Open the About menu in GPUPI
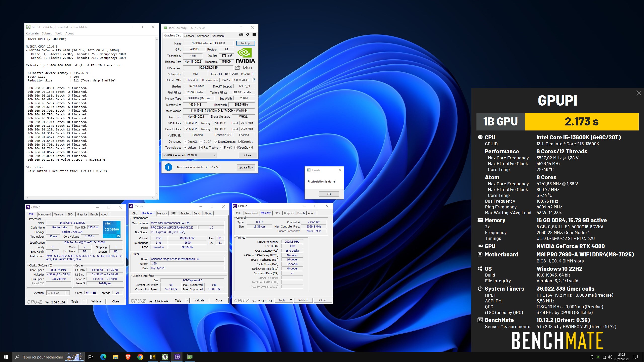This screenshot has width=644, height=362. [x=69, y=33]
